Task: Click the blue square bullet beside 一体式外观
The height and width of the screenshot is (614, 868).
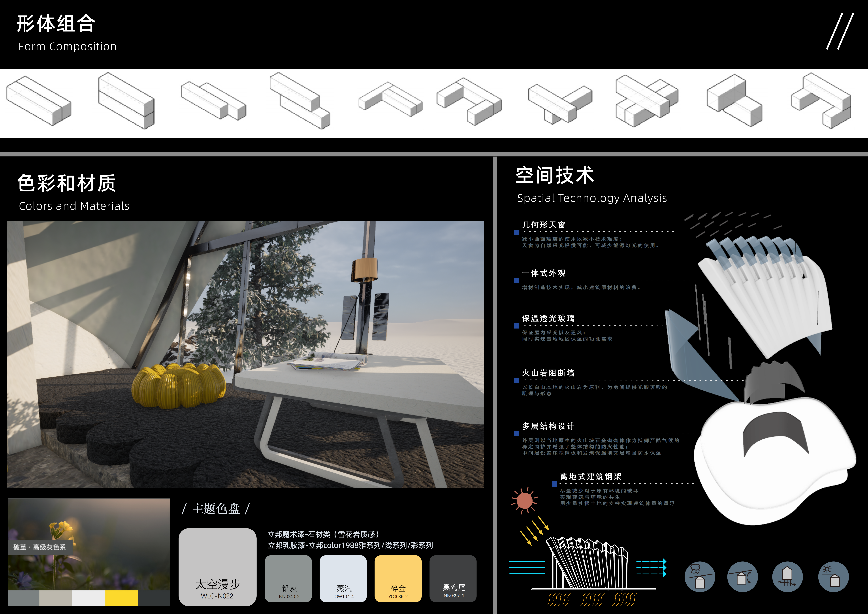Action: (x=517, y=281)
